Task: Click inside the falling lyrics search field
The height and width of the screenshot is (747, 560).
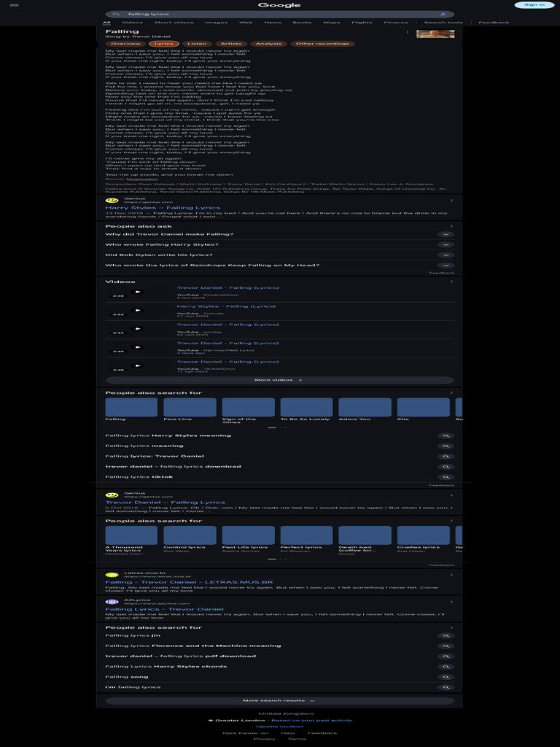Action: pyautogui.click(x=281, y=15)
